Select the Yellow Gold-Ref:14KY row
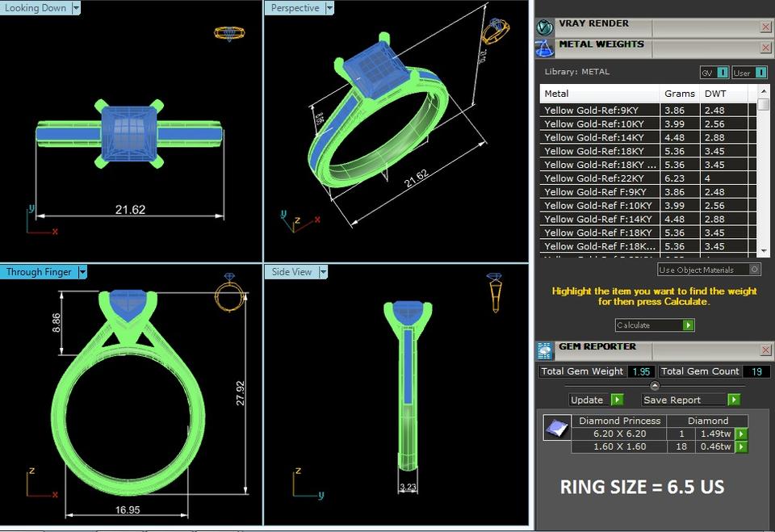This screenshot has height=532, width=775. [x=648, y=137]
